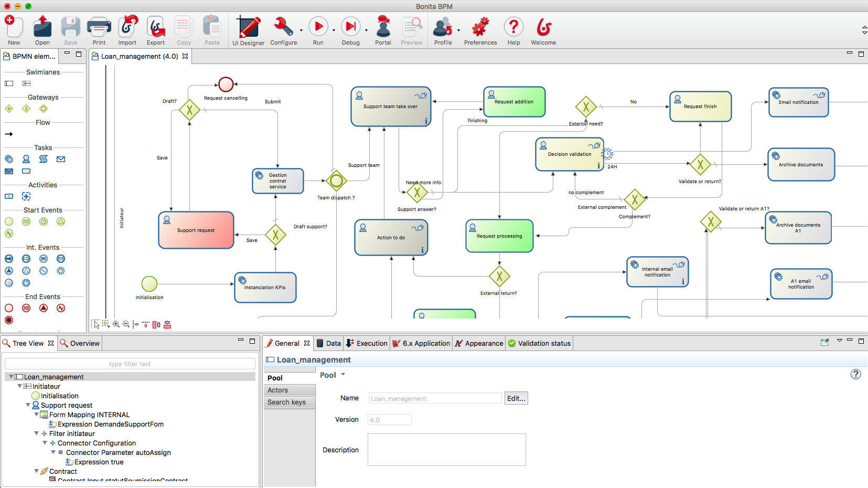The width and height of the screenshot is (868, 488).
Task: Click the zoom in magnifier below the diagram
Action: point(116,324)
